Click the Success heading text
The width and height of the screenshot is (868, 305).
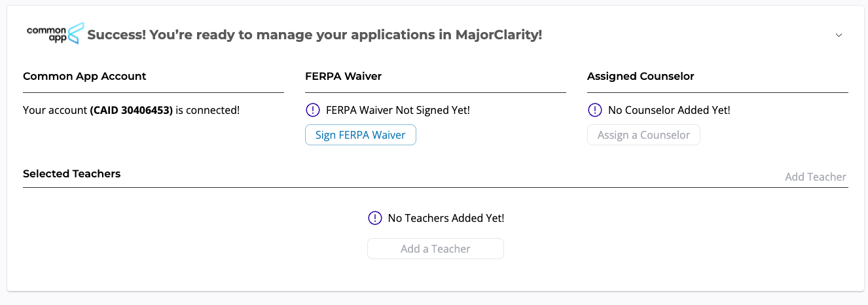tap(314, 35)
